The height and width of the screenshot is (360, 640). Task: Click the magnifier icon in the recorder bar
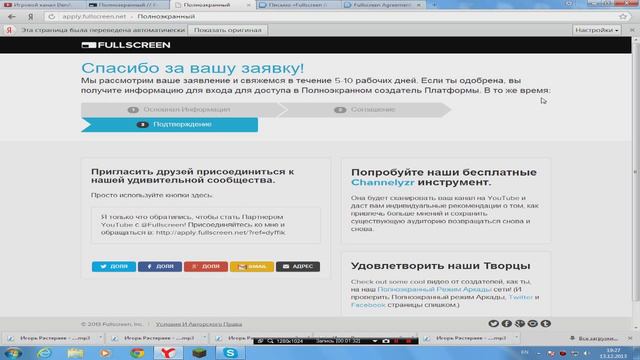[270, 341]
